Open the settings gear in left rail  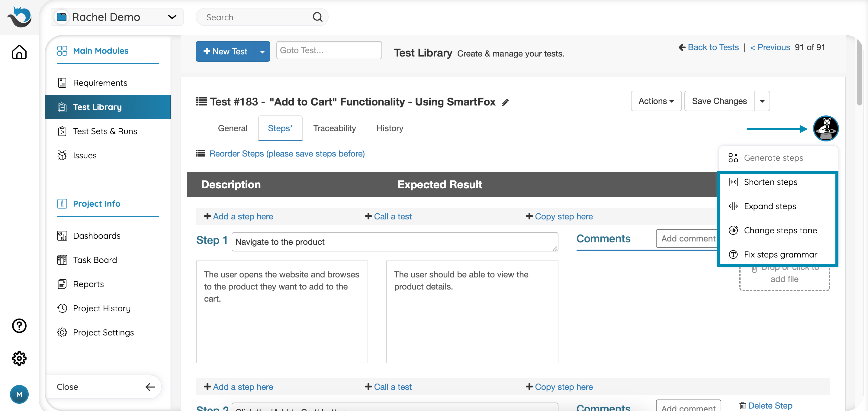(19, 358)
